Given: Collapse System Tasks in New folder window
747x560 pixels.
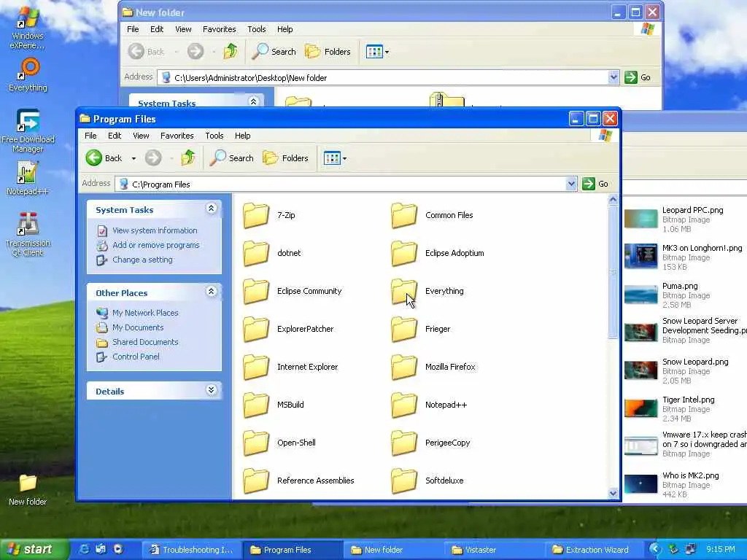Looking at the screenshot, I should point(253,101).
